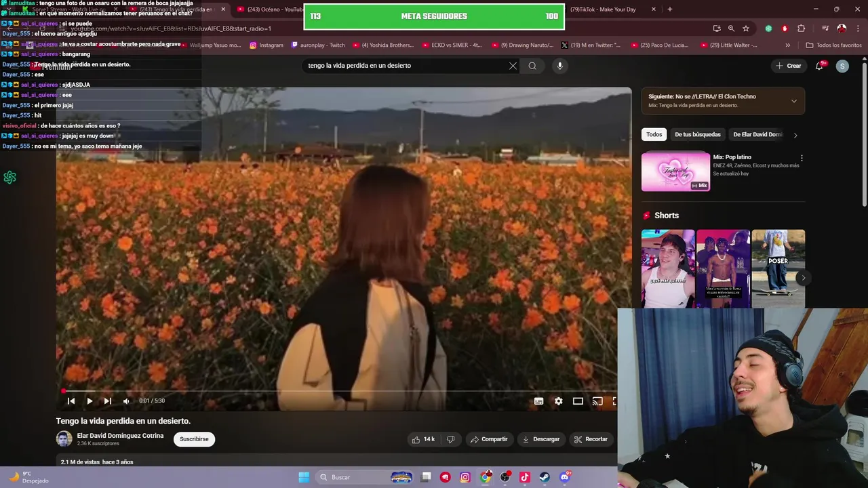Viewport: 868px width, 488px height.
Task: Open options menu for Mix: Pop latino
Action: coord(802,158)
